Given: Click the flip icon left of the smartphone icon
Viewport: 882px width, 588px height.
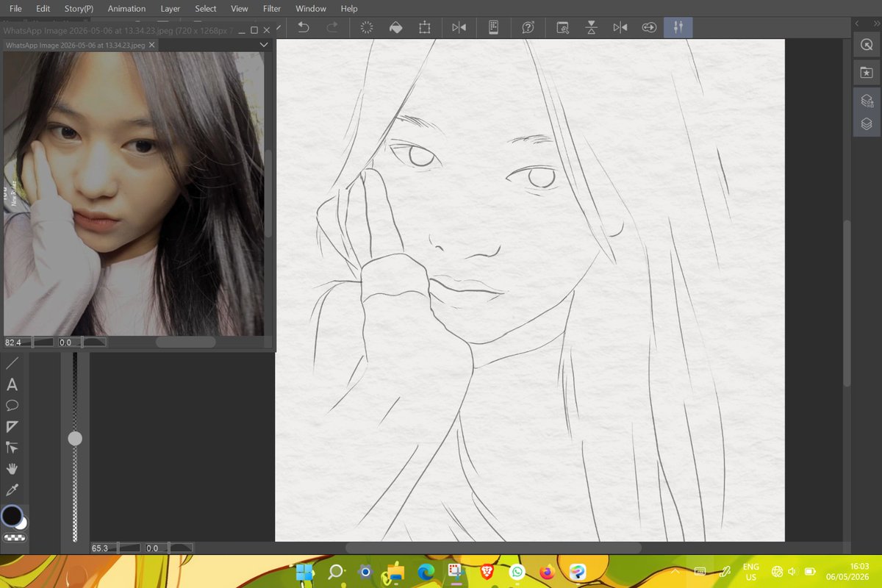Looking at the screenshot, I should point(459,27).
